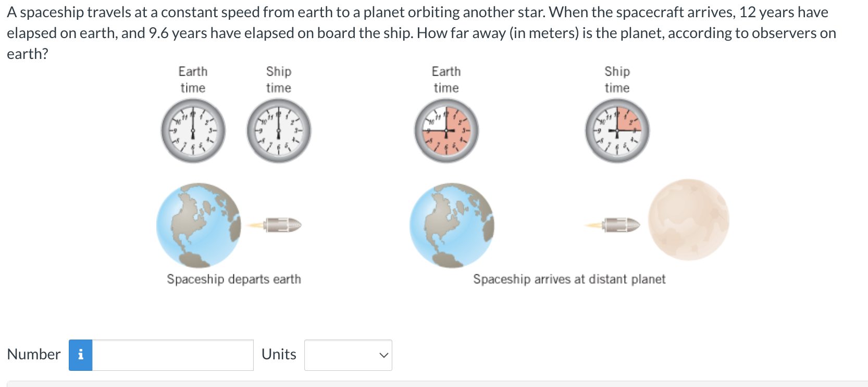Click the Ship time clock at arrival
Viewport: 868px width, 387px height.
pos(617,131)
